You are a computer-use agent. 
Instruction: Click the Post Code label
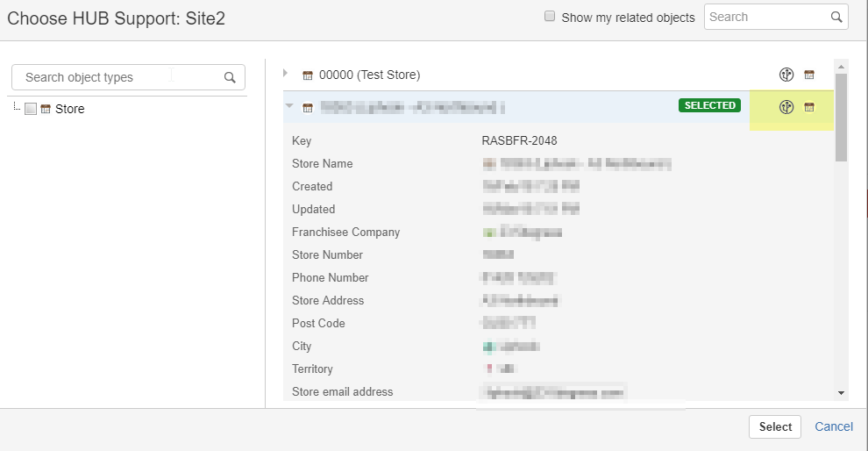318,323
